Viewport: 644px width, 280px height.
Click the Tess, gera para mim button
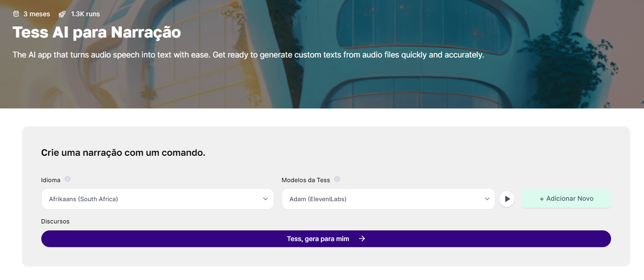pyautogui.click(x=326, y=239)
